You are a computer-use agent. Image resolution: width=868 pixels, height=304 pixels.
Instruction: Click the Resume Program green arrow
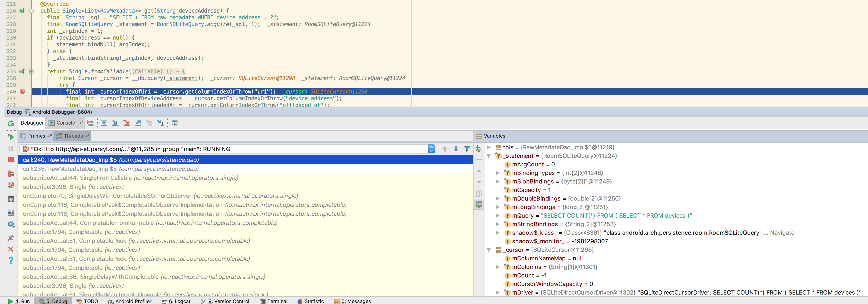pyautogui.click(x=11, y=137)
